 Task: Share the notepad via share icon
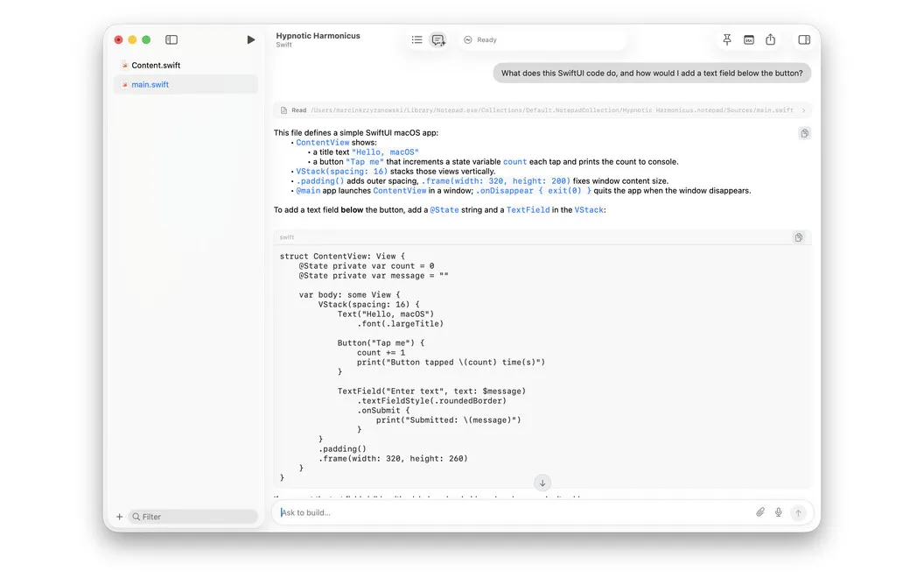(x=770, y=39)
